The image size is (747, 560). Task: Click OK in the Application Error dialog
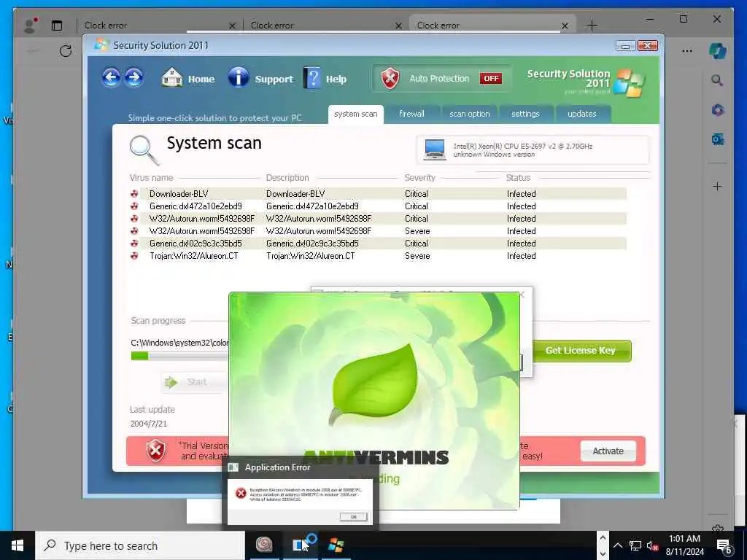click(354, 517)
